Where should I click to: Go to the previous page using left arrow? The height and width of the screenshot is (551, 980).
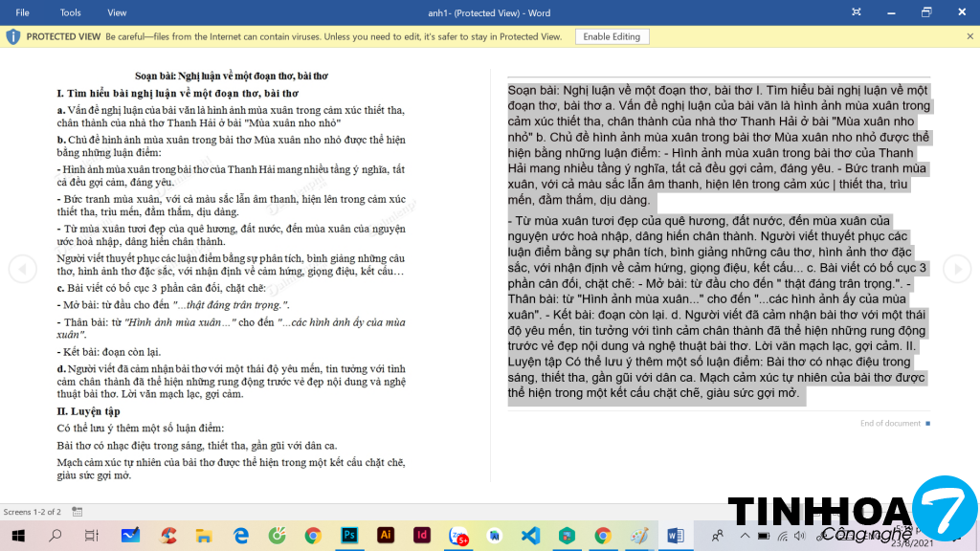[22, 269]
